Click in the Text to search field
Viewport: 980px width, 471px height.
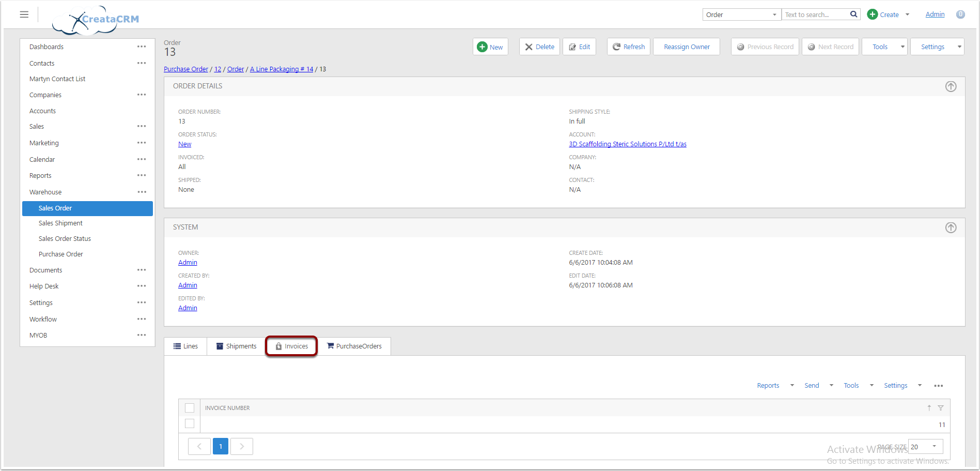tap(815, 14)
